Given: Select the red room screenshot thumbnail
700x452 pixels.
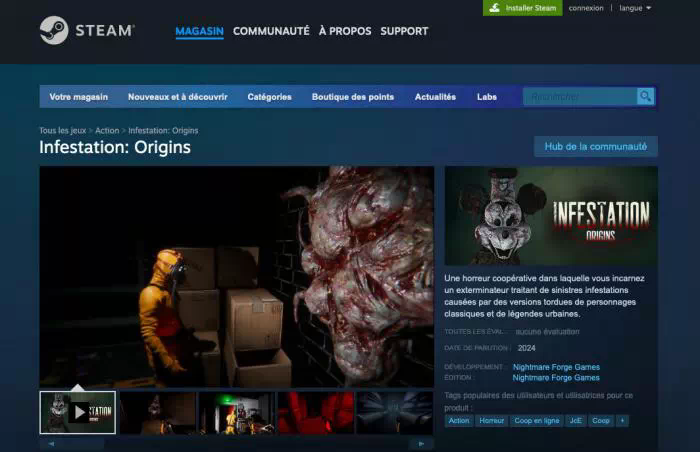Looking at the screenshot, I should (x=316, y=413).
